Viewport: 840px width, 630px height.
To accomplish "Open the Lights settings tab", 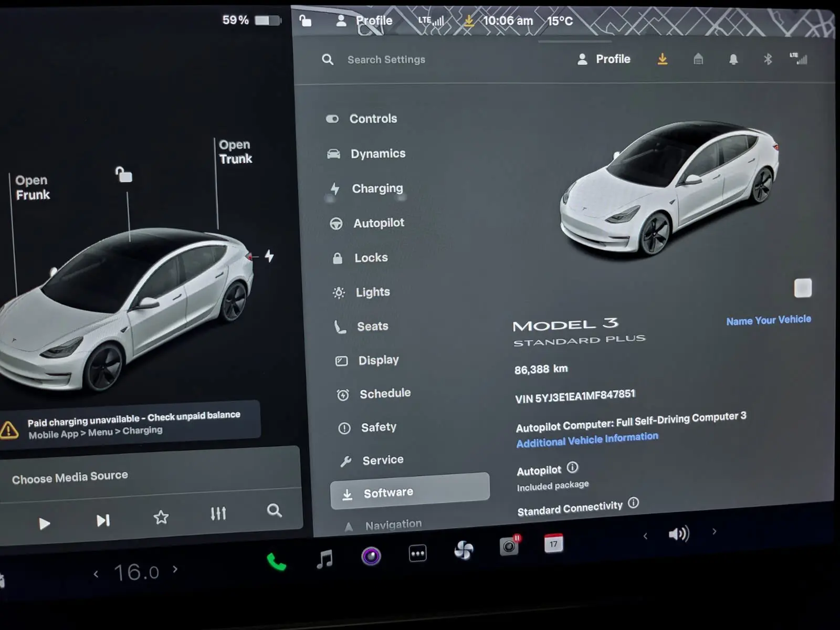I will point(373,292).
